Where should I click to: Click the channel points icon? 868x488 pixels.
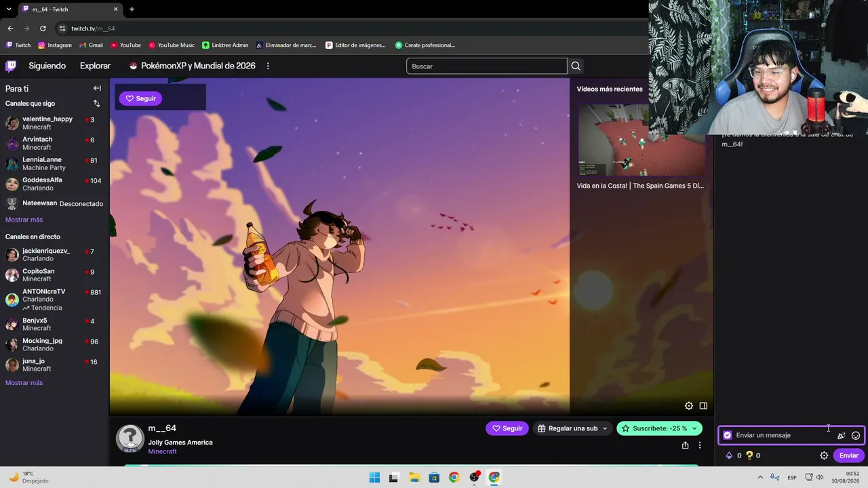pyautogui.click(x=749, y=455)
